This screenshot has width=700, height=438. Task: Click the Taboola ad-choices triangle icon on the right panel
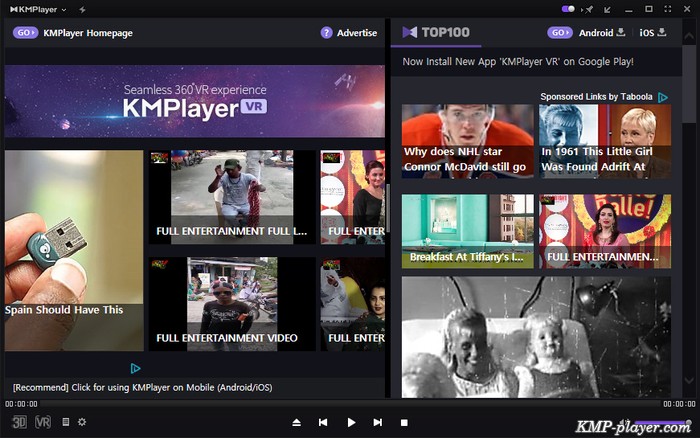click(663, 97)
